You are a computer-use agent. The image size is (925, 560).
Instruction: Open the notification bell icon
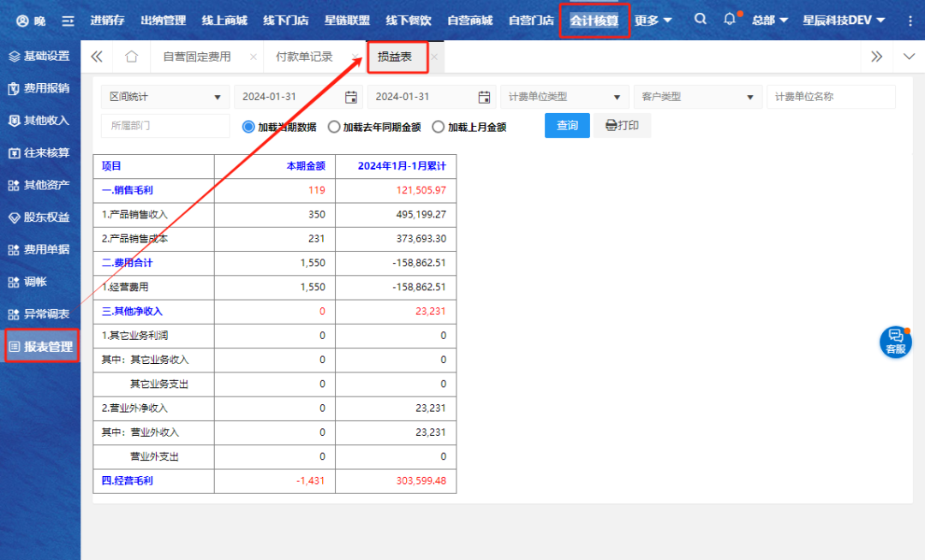pos(729,19)
